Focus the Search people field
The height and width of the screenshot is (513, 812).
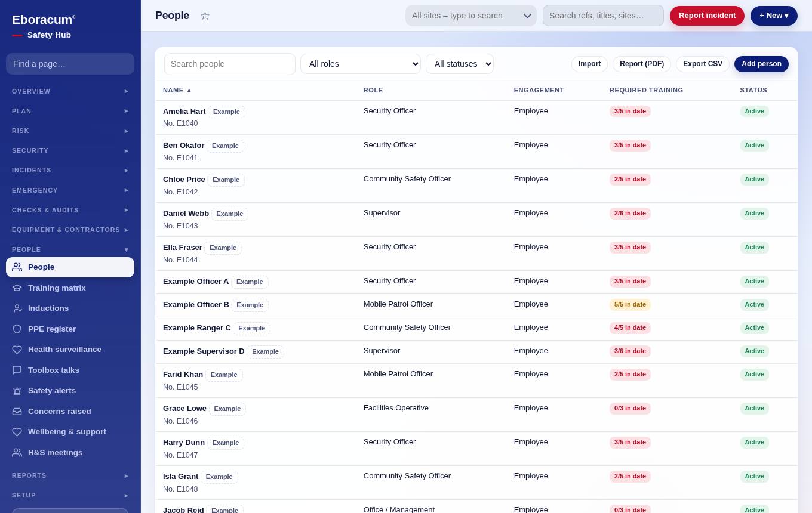pyautogui.click(x=230, y=64)
